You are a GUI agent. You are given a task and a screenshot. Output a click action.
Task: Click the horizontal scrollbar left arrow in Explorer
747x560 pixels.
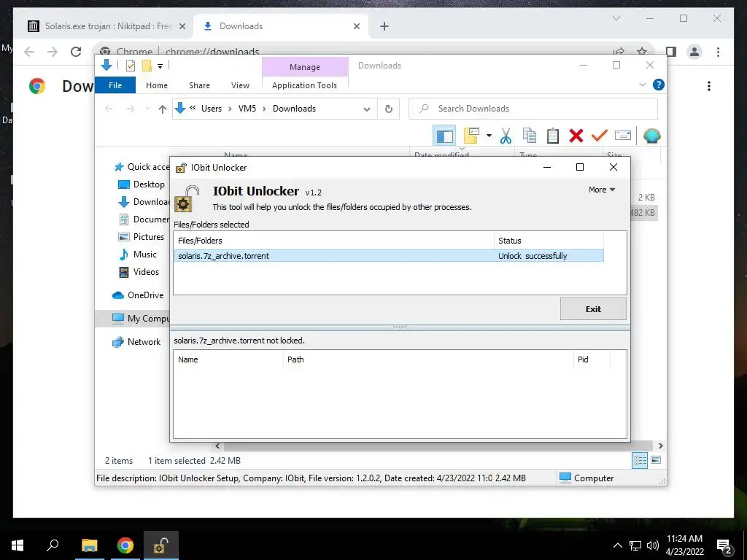click(217, 446)
